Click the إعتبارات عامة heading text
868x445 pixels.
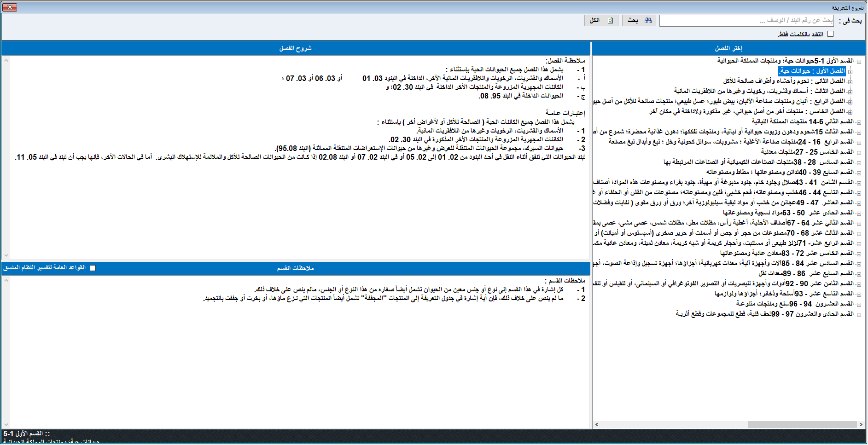coord(565,113)
